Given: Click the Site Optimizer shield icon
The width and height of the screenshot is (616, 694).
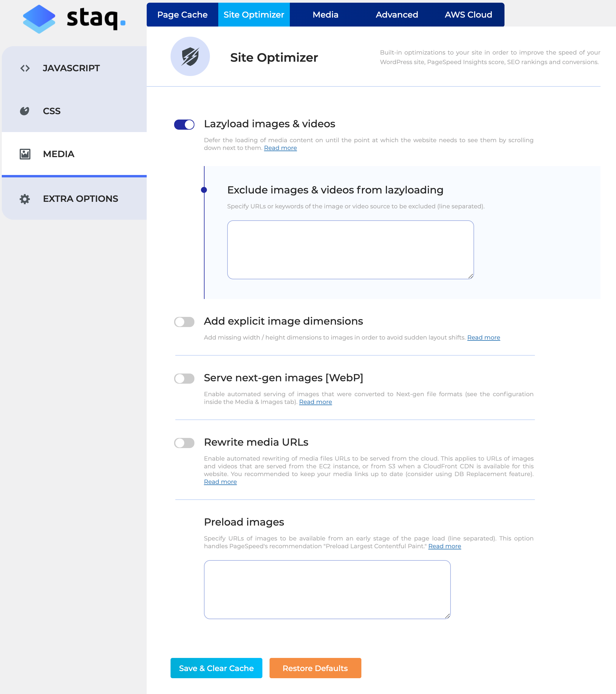Looking at the screenshot, I should (x=190, y=56).
